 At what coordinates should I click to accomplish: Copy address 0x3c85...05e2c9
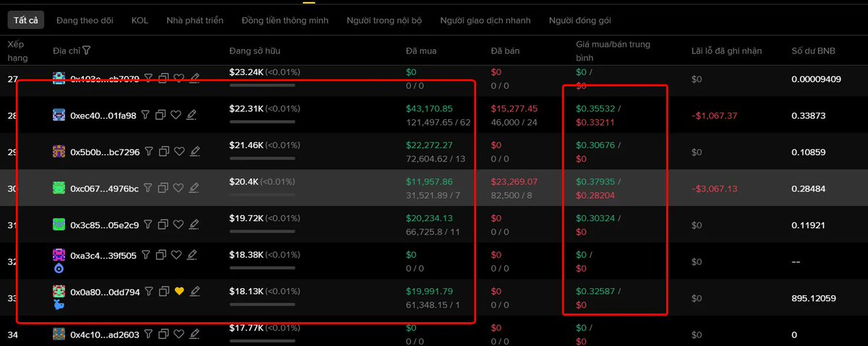point(163,225)
